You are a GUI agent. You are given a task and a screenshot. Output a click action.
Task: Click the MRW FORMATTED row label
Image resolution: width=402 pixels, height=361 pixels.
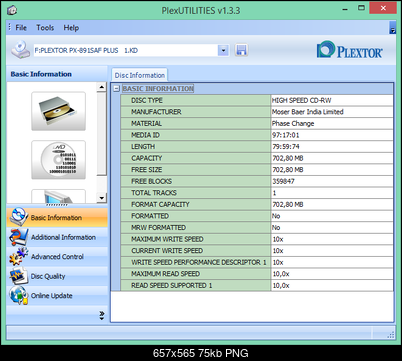(158, 228)
